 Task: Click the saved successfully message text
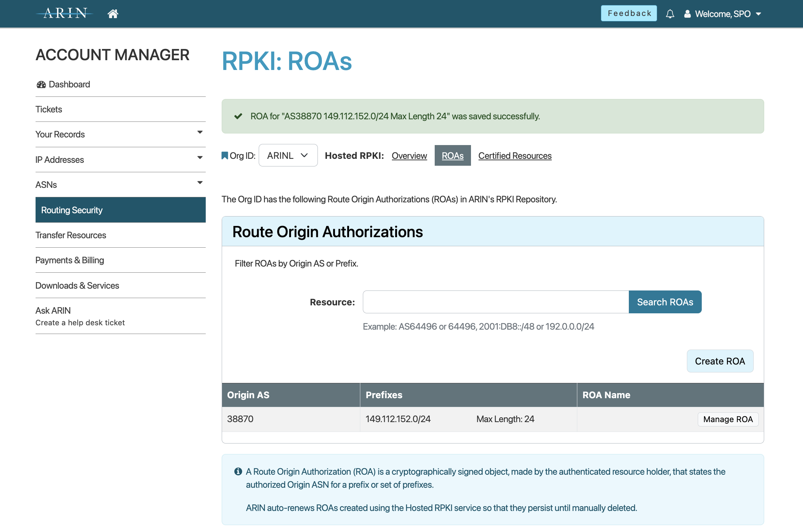395,116
